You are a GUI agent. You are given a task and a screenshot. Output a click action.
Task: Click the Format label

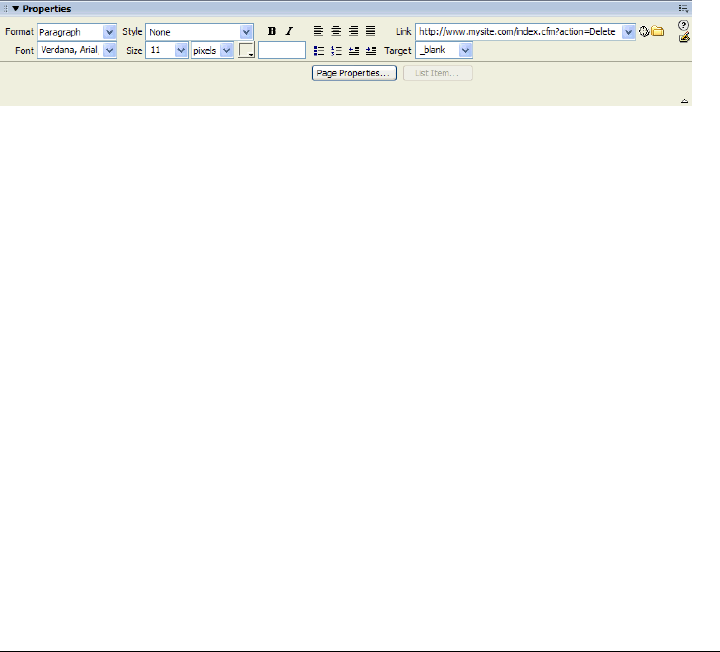[19, 32]
